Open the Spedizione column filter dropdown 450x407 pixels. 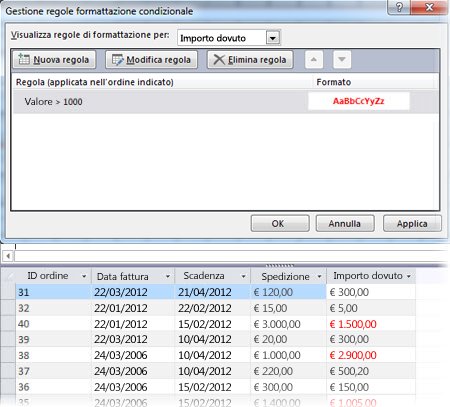point(319,276)
